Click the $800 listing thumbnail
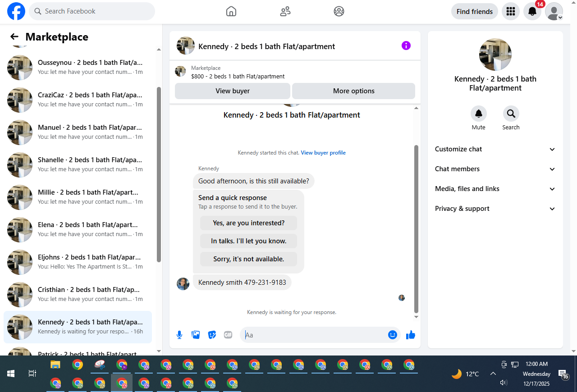577x392 pixels. pos(180,71)
